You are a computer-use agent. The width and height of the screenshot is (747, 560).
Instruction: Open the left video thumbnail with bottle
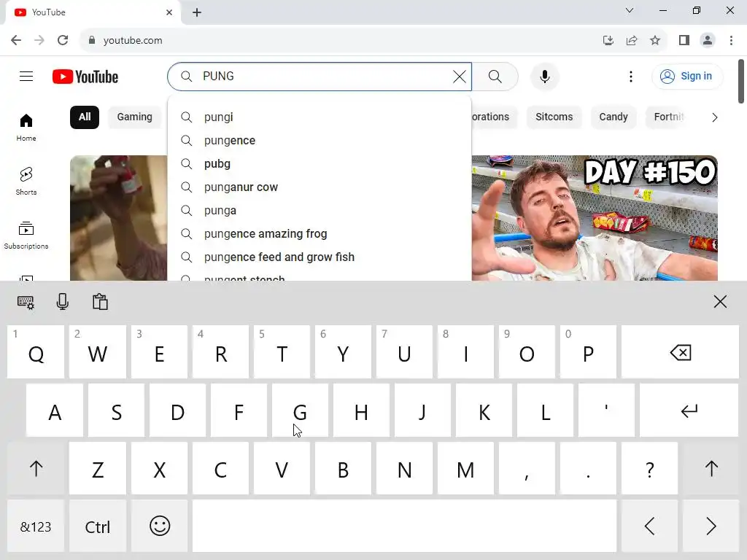click(119, 218)
